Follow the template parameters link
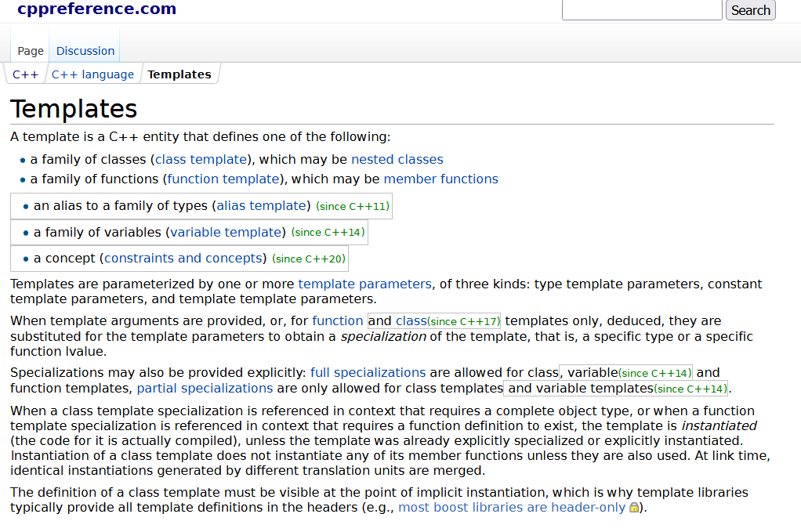Screen dimensions: 801x532 point(364,284)
